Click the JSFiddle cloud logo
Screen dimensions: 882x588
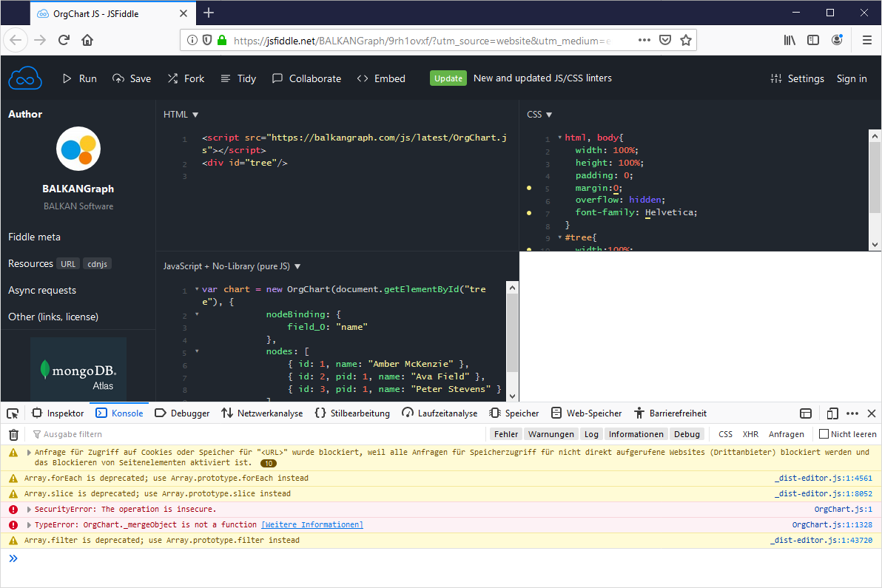pyautogui.click(x=24, y=78)
